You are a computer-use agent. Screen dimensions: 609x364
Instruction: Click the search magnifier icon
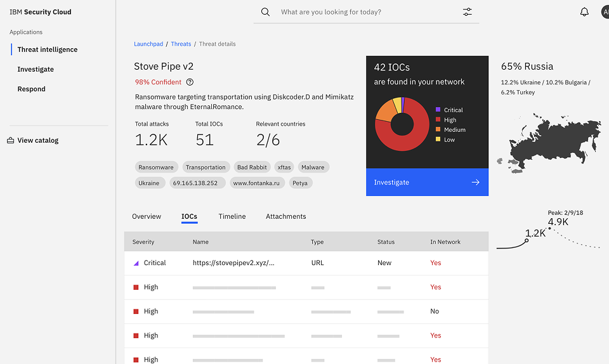point(265,12)
